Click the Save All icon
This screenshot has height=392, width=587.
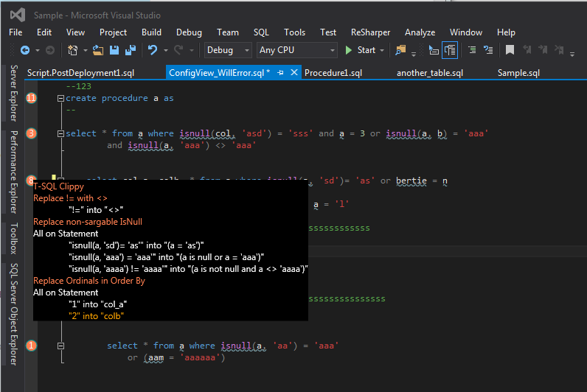(x=131, y=50)
